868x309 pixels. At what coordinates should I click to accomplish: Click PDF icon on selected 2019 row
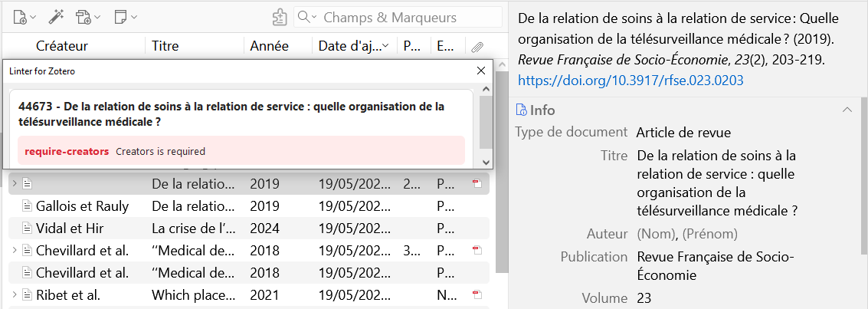(477, 183)
